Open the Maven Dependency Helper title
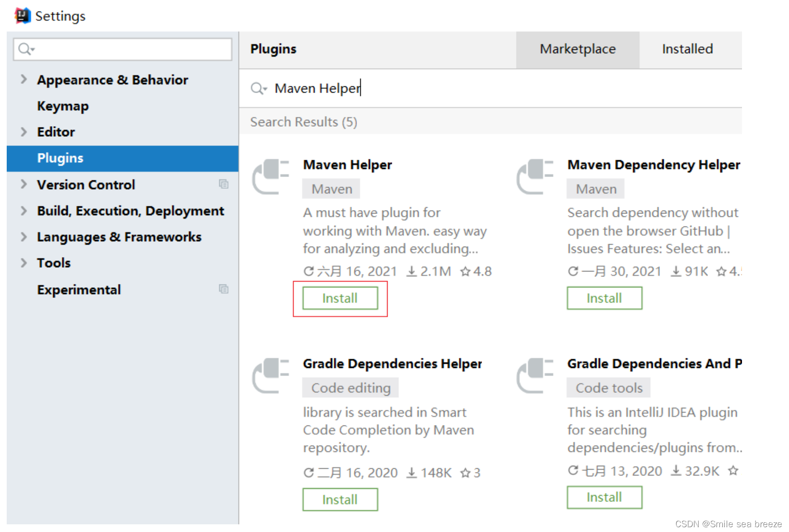The width and height of the screenshot is (789, 532). point(654,165)
